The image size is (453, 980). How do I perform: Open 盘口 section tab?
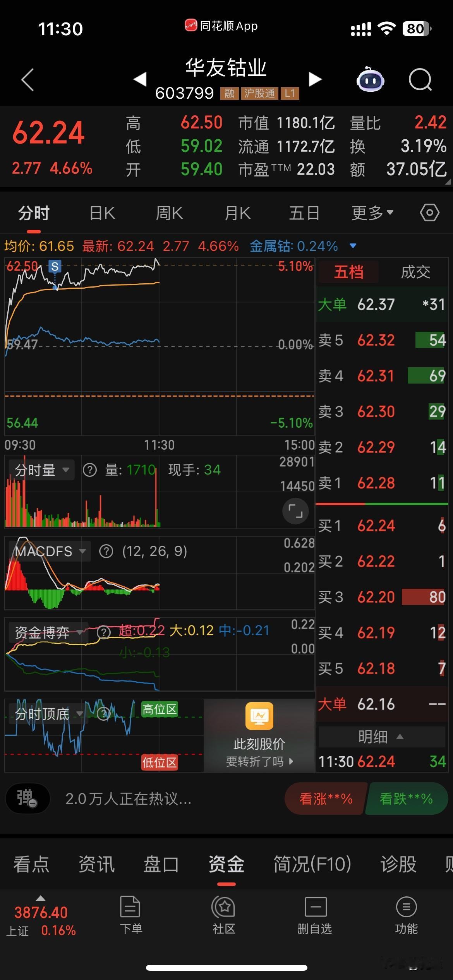point(161,864)
